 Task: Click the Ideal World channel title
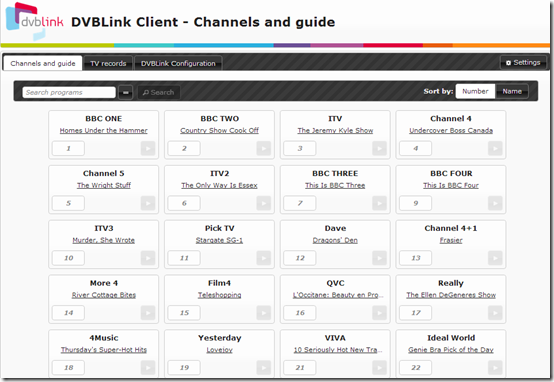451,338
